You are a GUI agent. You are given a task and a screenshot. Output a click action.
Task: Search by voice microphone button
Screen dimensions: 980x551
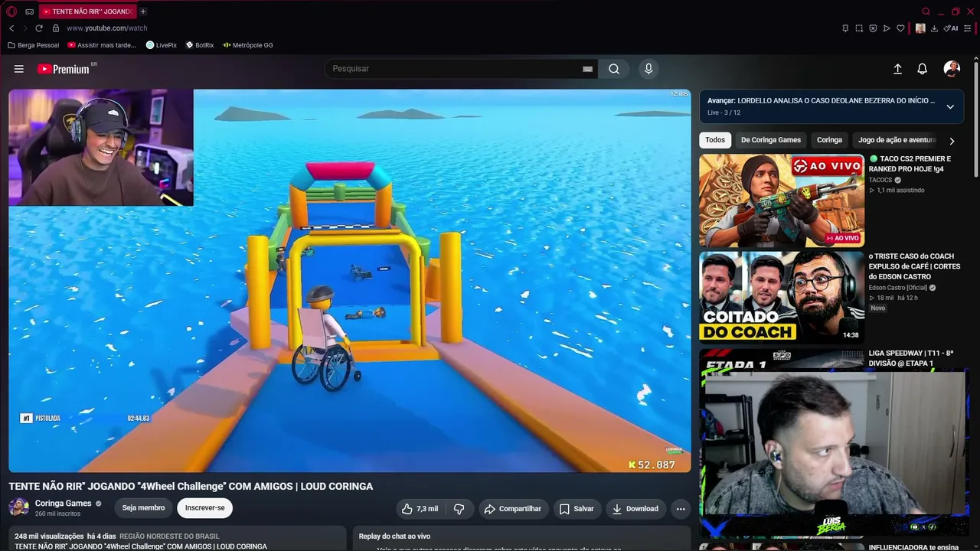tap(648, 69)
